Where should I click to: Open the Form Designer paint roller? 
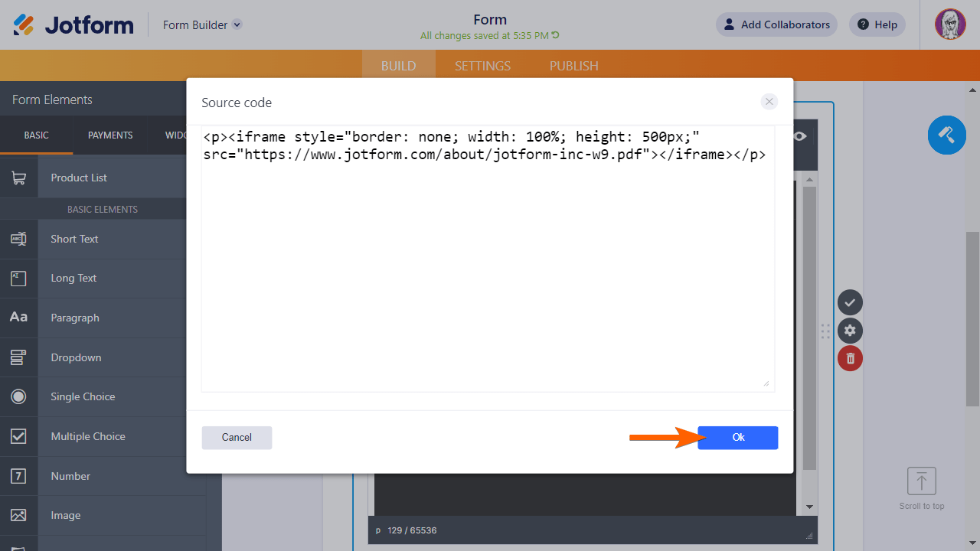(947, 135)
